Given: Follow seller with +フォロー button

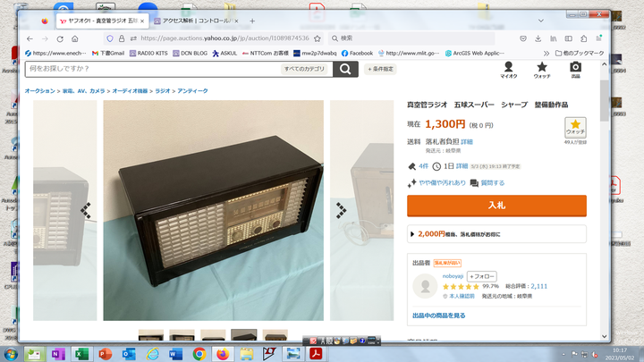Looking at the screenshot, I should (x=482, y=276).
